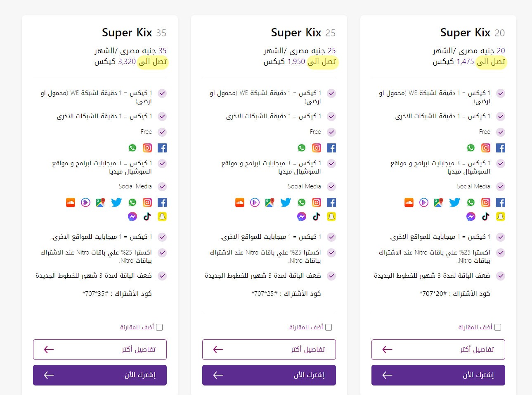Click the TikTok icon in Super Kix 35
The height and width of the screenshot is (395, 532).
(x=147, y=217)
